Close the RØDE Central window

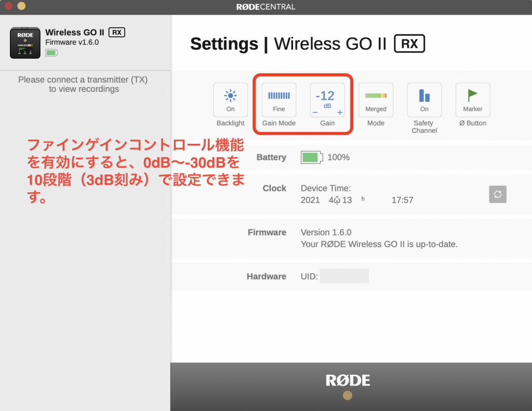tap(8, 6)
